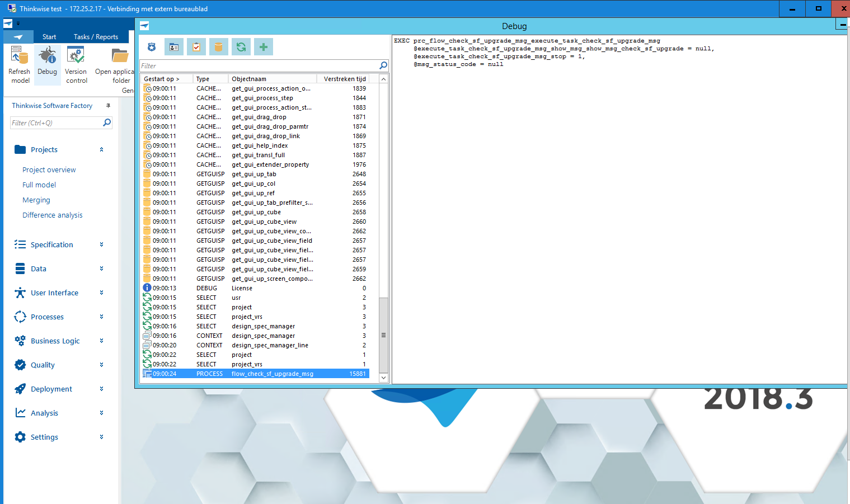Image resolution: width=850 pixels, height=504 pixels.
Task: Sort by the Type column header
Action: click(210, 79)
